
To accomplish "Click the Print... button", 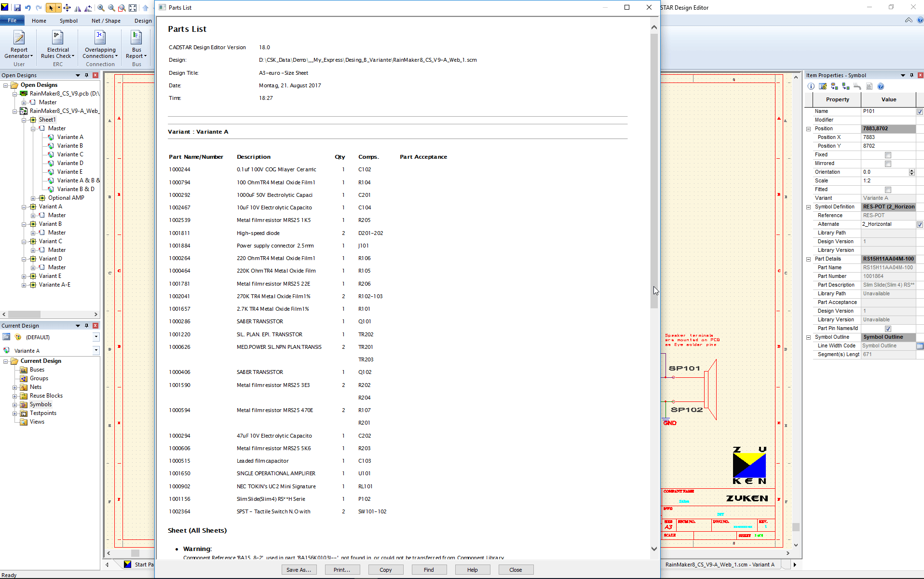I will [342, 570].
